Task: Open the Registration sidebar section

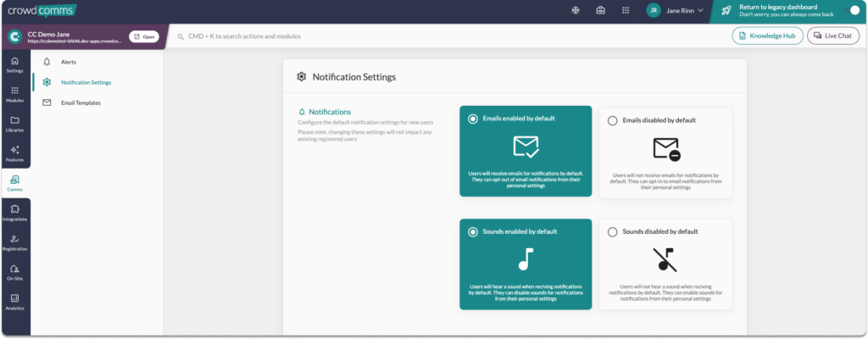Action: pos(14,242)
